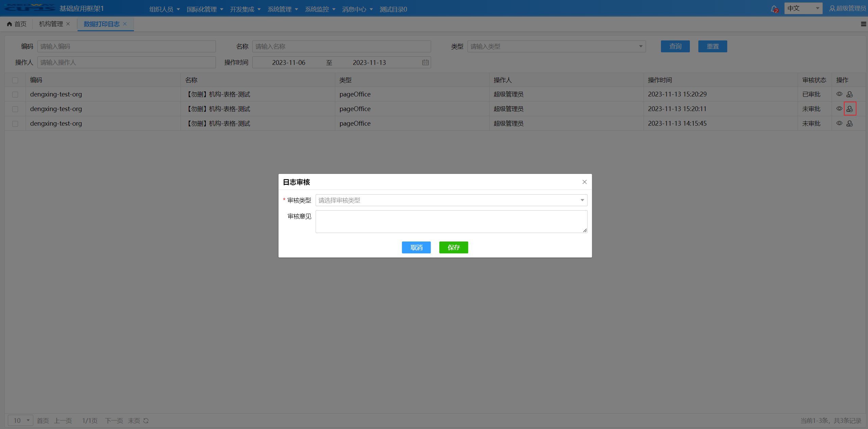The image size is (868, 429).
Task: Switch to the 机构管理 tab
Action: 51,24
